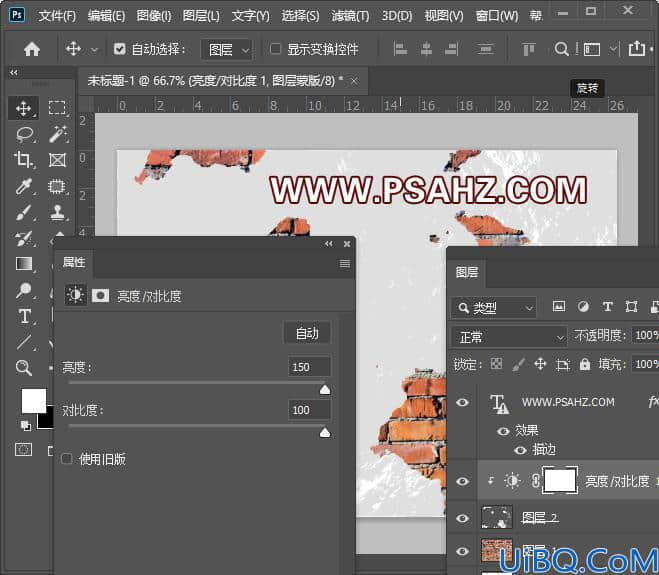Screen dimensions: 659x575
Task: Open the 编辑(E) menu
Action: [x=106, y=16]
